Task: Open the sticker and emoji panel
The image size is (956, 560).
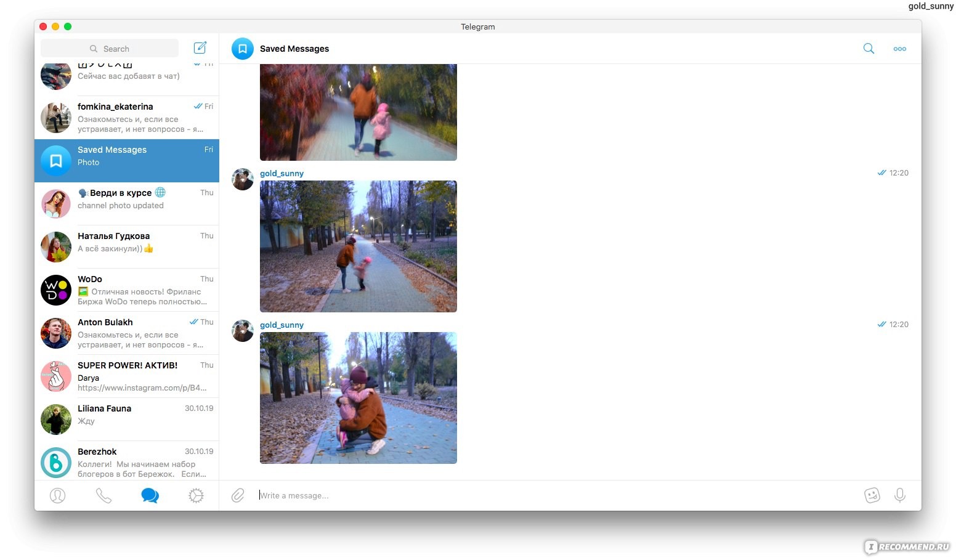Action: (872, 495)
